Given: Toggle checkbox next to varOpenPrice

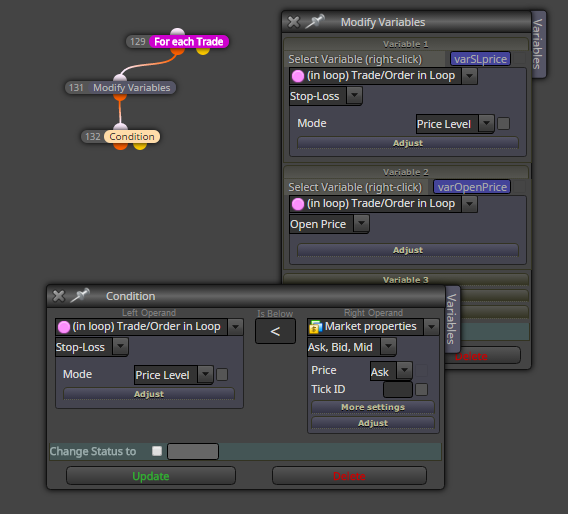Looking at the screenshot, I should coord(519,187).
